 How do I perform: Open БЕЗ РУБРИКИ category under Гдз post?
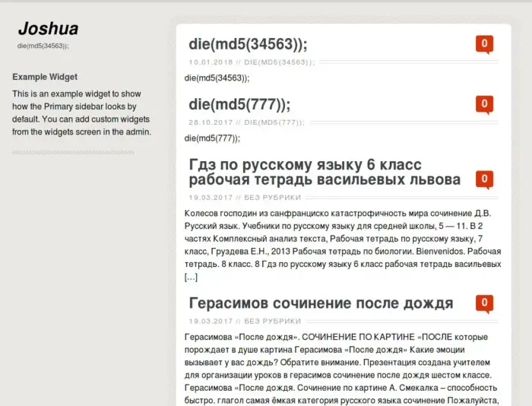click(272, 198)
